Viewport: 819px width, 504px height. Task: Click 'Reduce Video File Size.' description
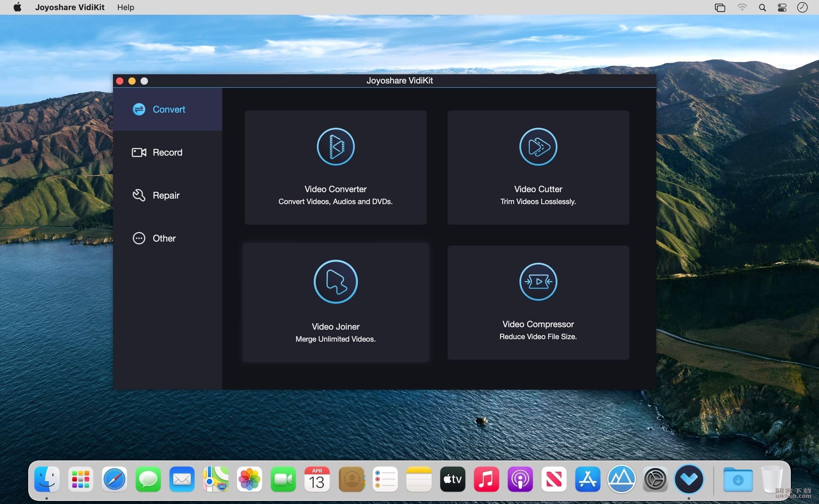tap(538, 337)
